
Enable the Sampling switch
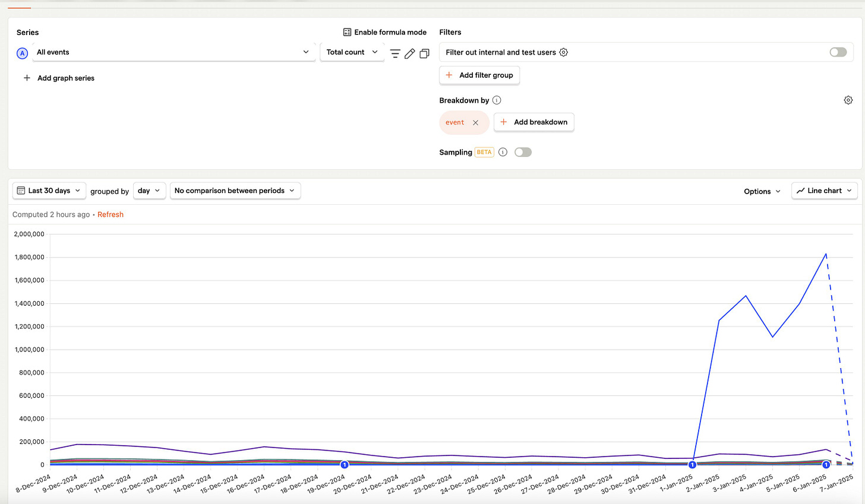(x=523, y=152)
